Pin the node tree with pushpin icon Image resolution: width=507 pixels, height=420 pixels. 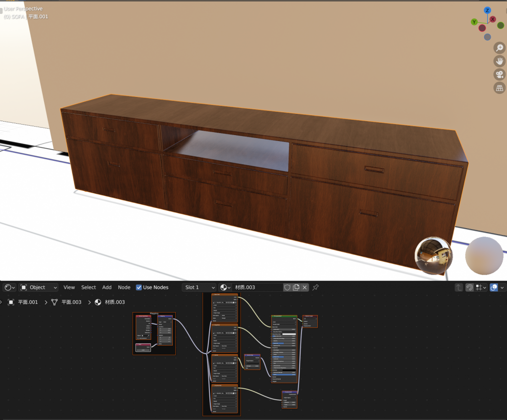click(x=315, y=287)
